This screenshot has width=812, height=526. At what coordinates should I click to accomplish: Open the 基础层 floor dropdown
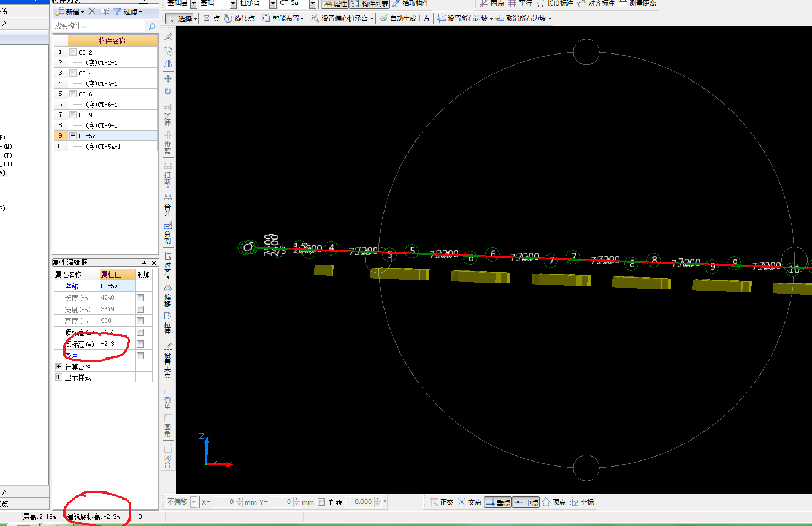193,4
